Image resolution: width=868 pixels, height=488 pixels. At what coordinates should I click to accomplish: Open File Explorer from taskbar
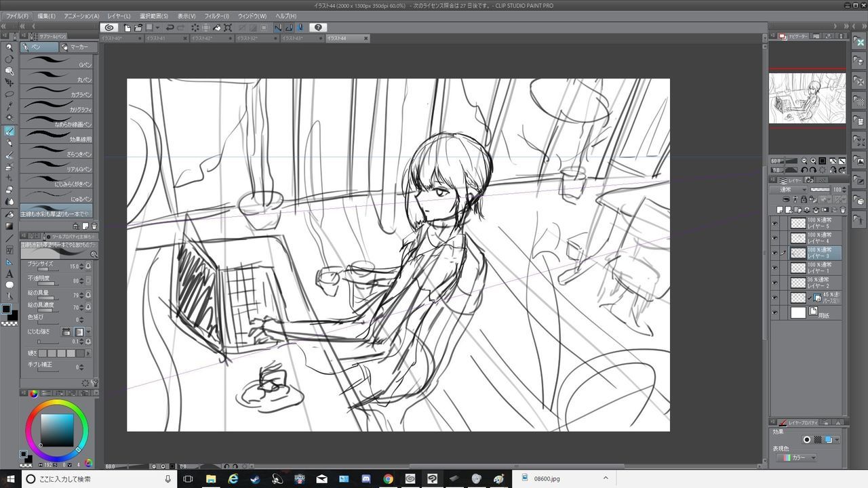(x=210, y=479)
